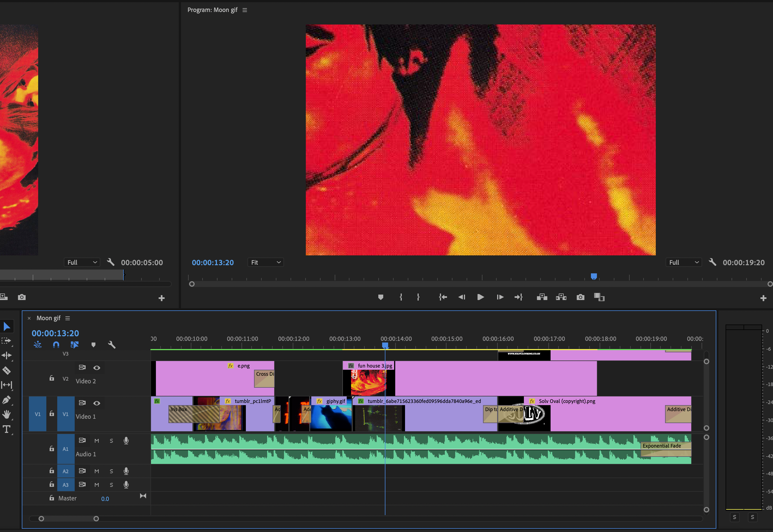The image size is (773, 532).
Task: Open Program monitor Full resolution dropdown
Action: [684, 263]
